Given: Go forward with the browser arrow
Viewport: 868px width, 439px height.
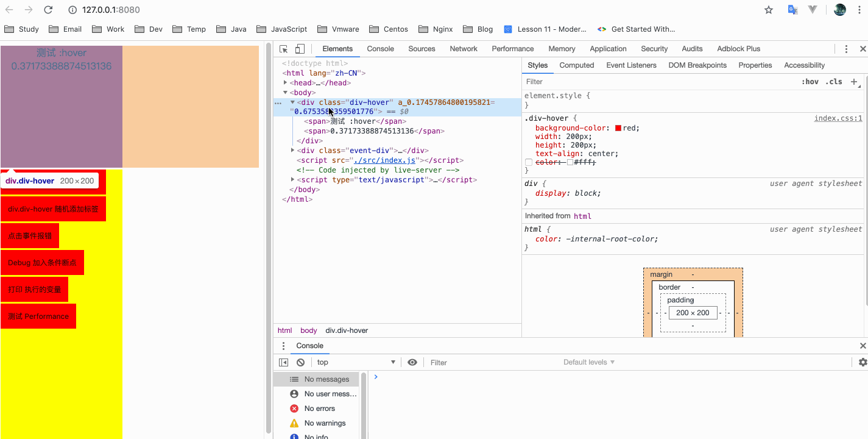Looking at the screenshot, I should click(29, 10).
